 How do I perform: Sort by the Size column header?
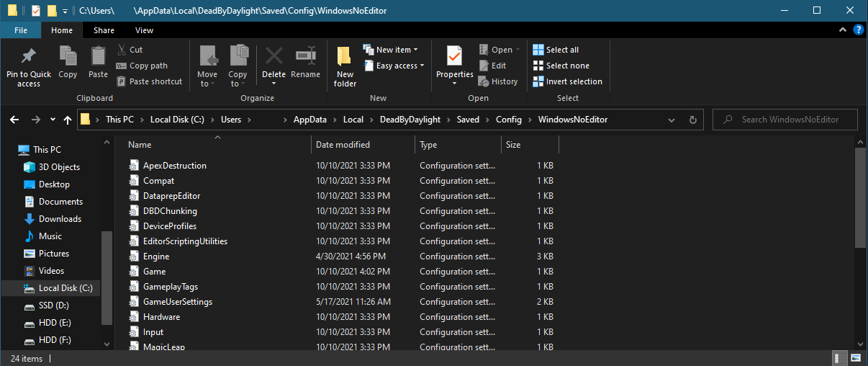coord(530,145)
